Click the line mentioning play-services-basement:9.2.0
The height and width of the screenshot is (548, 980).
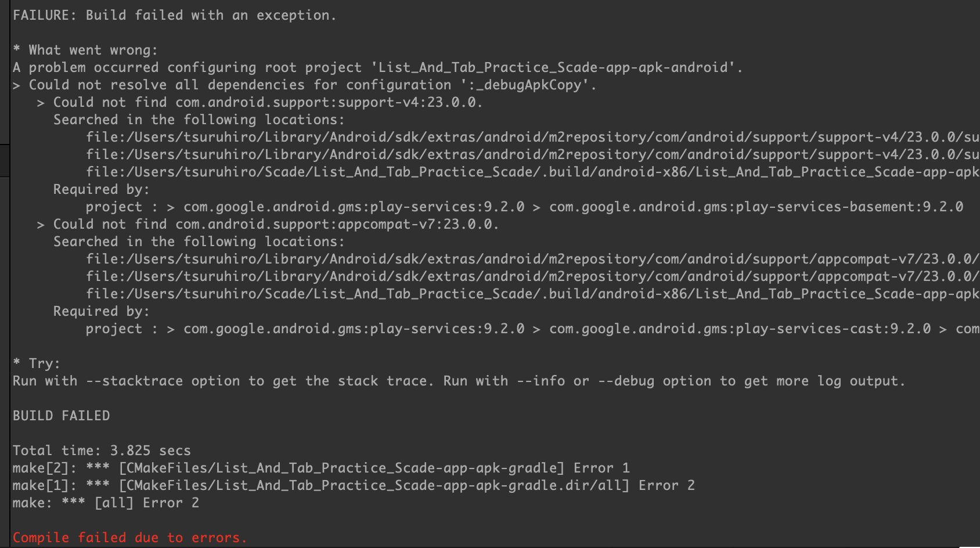point(524,207)
